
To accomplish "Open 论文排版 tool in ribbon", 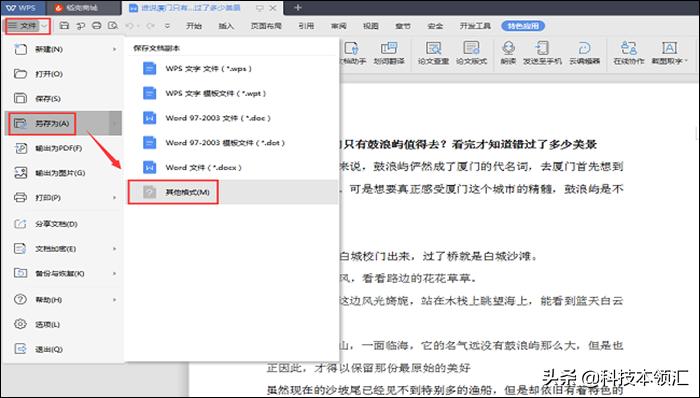I will pyautogui.click(x=471, y=53).
